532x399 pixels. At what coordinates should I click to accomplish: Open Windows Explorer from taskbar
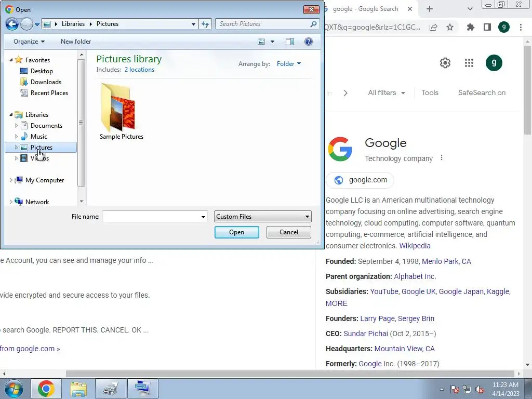[78, 389]
